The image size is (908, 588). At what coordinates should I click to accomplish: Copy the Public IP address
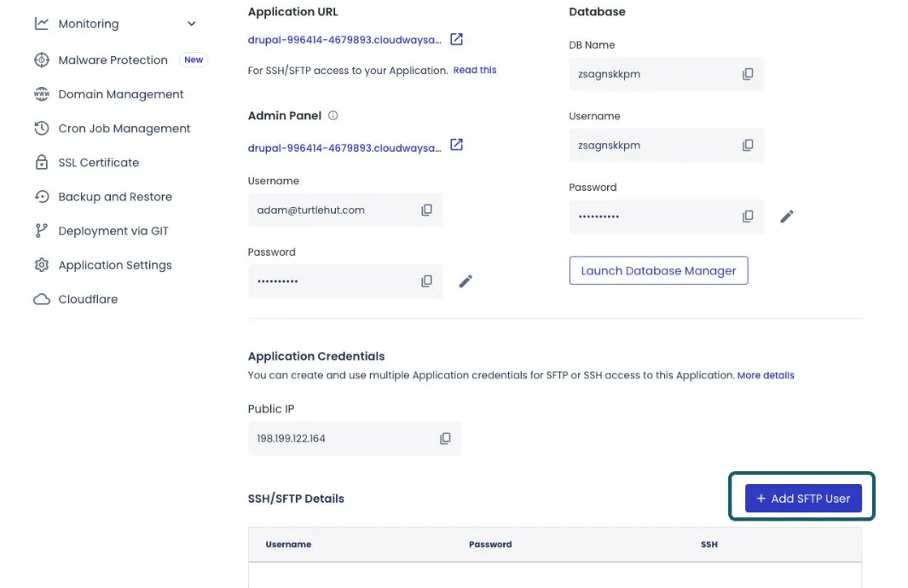tap(445, 438)
